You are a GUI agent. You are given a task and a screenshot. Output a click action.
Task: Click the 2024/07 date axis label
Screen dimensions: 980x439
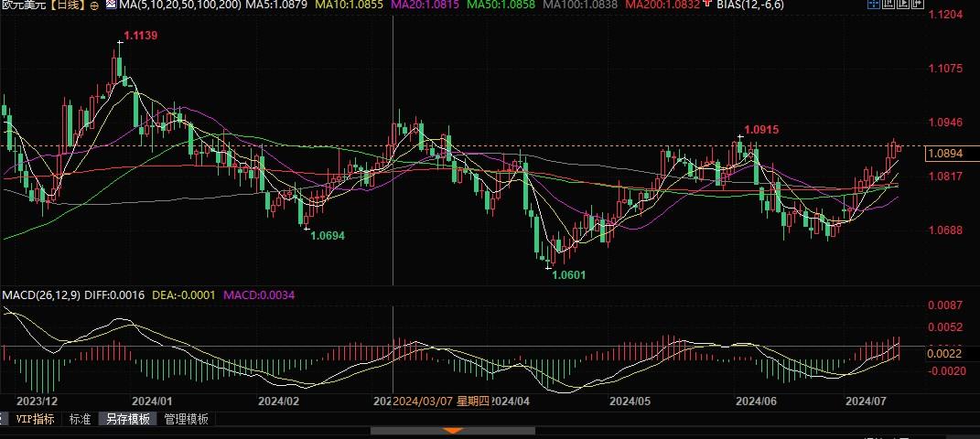(865, 401)
